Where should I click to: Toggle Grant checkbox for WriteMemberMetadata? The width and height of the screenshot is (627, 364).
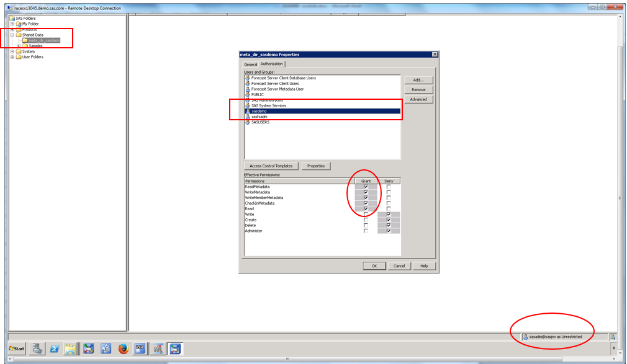pos(366,198)
